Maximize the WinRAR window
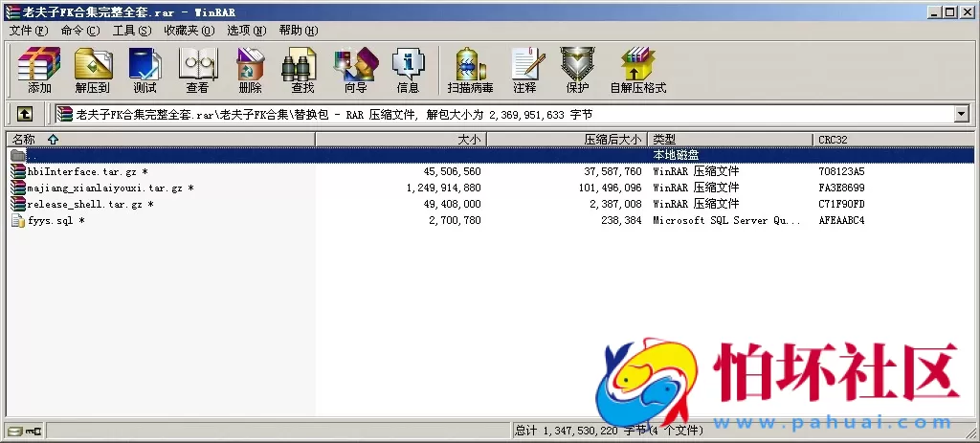The image size is (980, 443). pyautogui.click(x=950, y=11)
